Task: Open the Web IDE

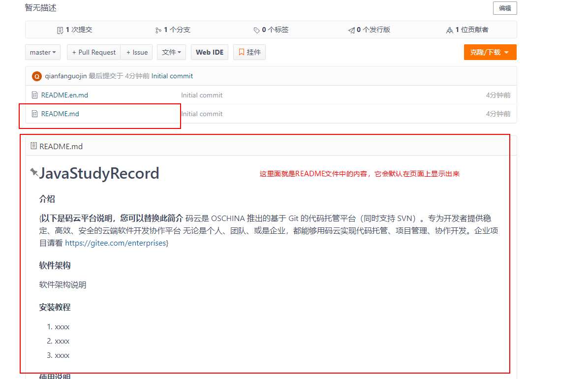Action: [210, 52]
